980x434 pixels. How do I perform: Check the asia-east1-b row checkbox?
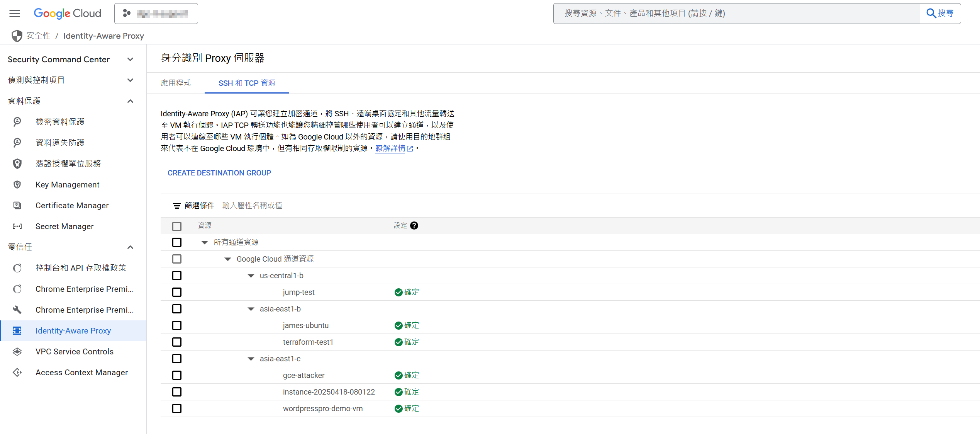point(177,309)
